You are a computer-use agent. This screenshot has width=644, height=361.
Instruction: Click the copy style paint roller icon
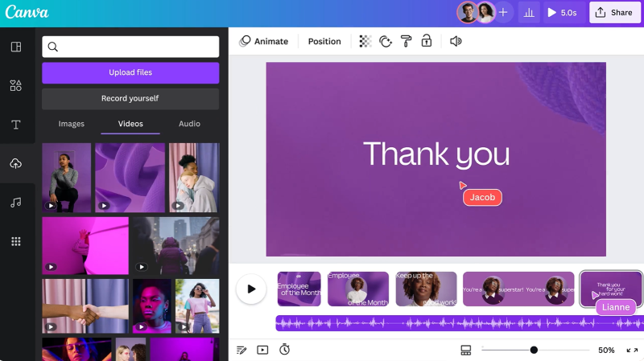coord(406,41)
